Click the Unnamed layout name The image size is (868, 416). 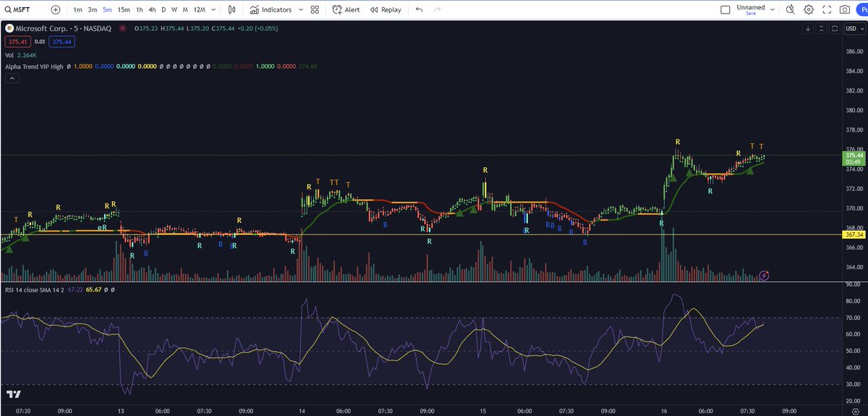[750, 7]
